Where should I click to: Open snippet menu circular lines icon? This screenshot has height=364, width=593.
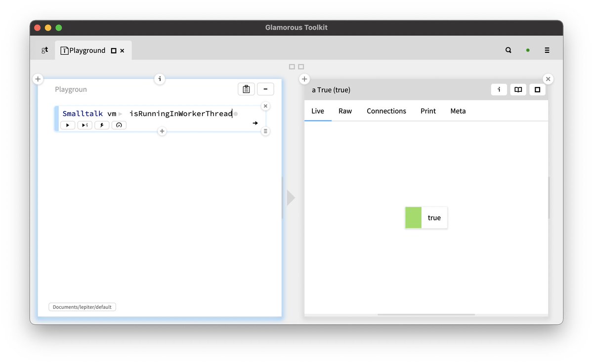point(265,131)
